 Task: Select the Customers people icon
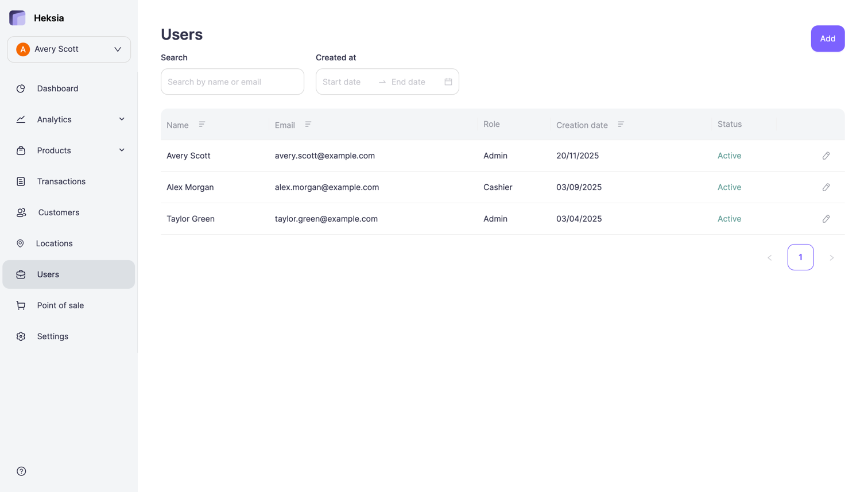click(x=21, y=212)
